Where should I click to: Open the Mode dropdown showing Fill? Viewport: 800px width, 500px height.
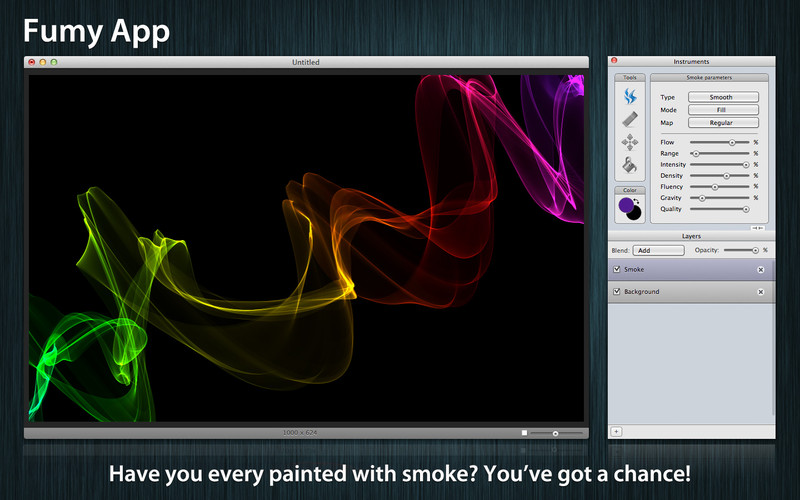coord(723,110)
